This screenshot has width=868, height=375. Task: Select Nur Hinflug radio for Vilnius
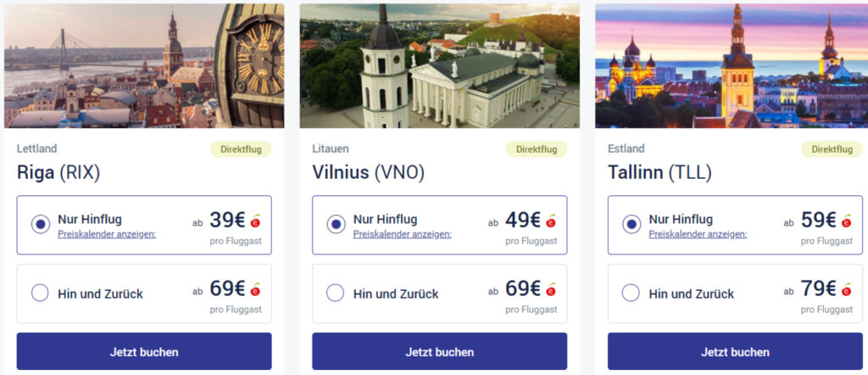click(336, 225)
